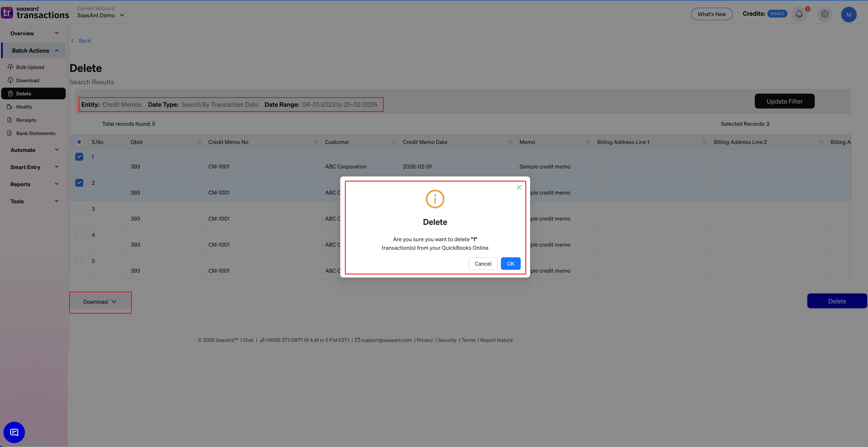Open Bank Statements in the sidebar
Viewport: 868px width, 447px height.
click(x=35, y=133)
